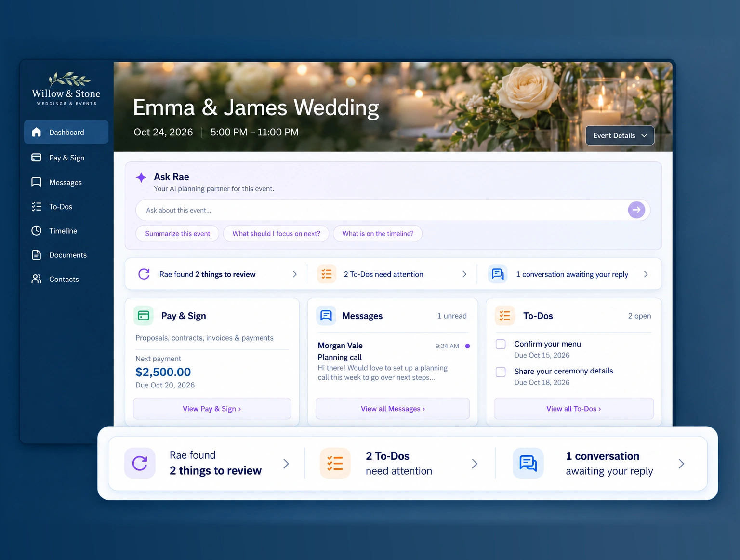The image size is (740, 560).
Task: Check off 'Share your ceremony details' to-do
Action: coord(501,372)
